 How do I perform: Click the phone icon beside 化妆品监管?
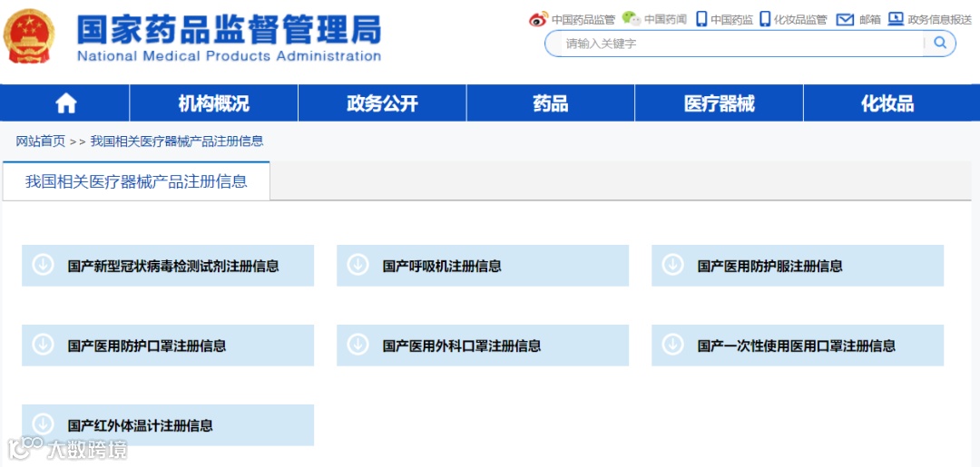pyautogui.click(x=765, y=19)
